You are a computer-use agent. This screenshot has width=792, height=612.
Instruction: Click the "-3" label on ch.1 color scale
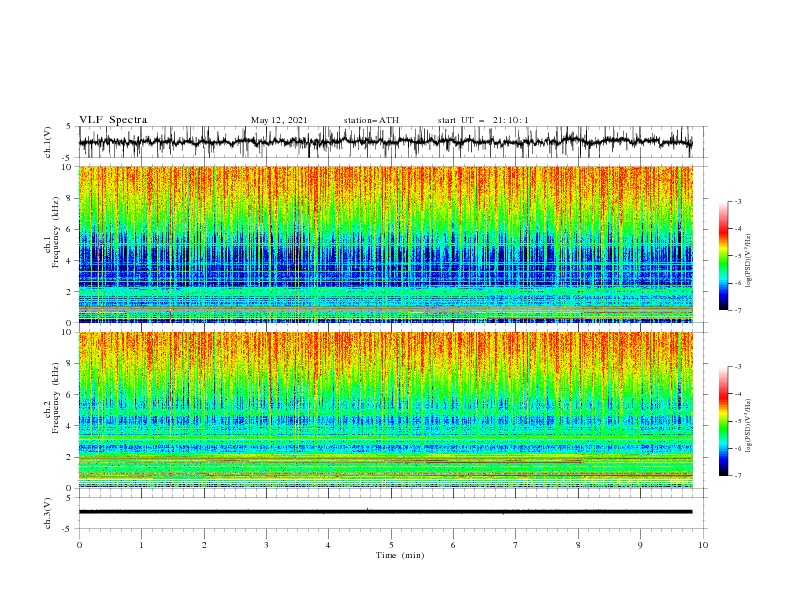737,201
